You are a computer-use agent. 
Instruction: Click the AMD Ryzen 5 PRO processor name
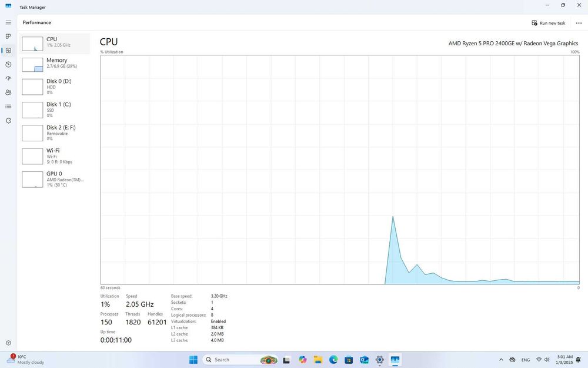click(513, 43)
